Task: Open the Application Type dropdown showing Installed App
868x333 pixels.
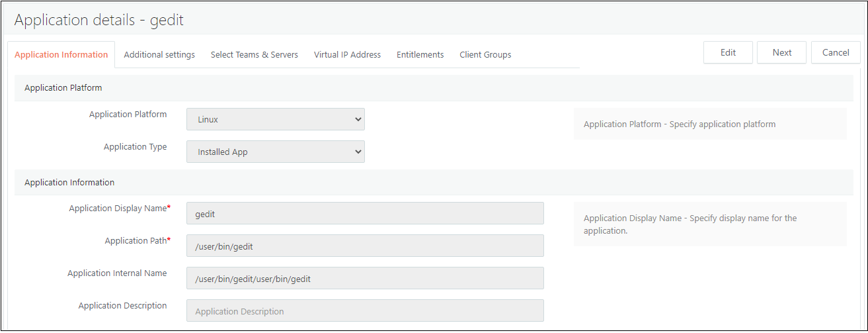Action: 275,152
